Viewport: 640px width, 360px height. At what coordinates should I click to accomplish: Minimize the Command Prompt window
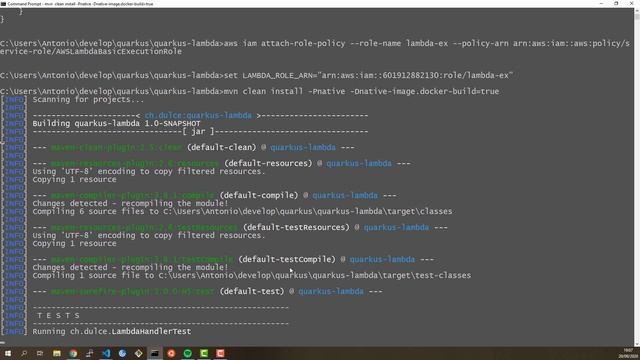pyautogui.click(x=601, y=4)
